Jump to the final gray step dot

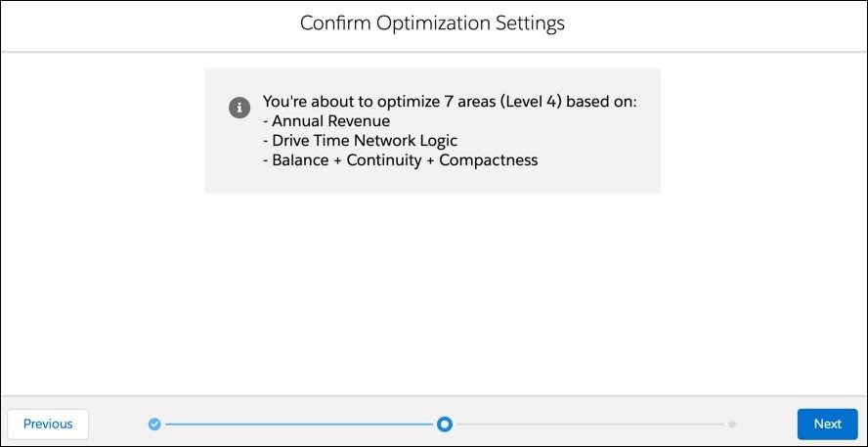pos(732,425)
